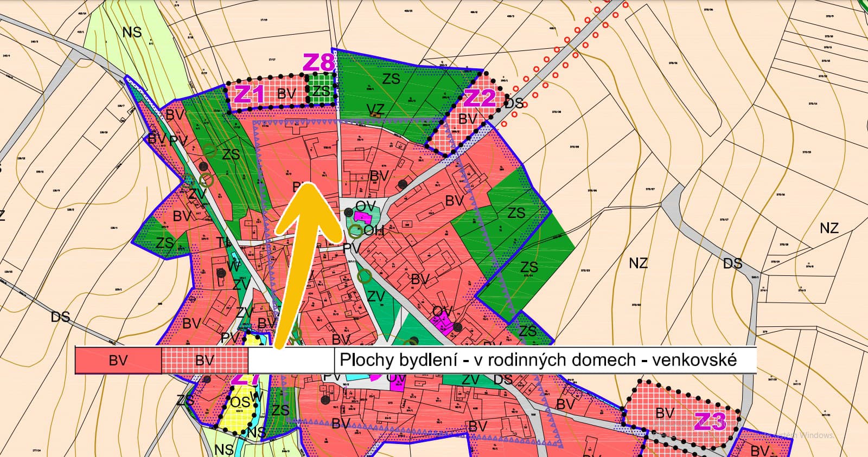Click the OV label above OH
The width and height of the screenshot is (868, 457).
point(366,206)
